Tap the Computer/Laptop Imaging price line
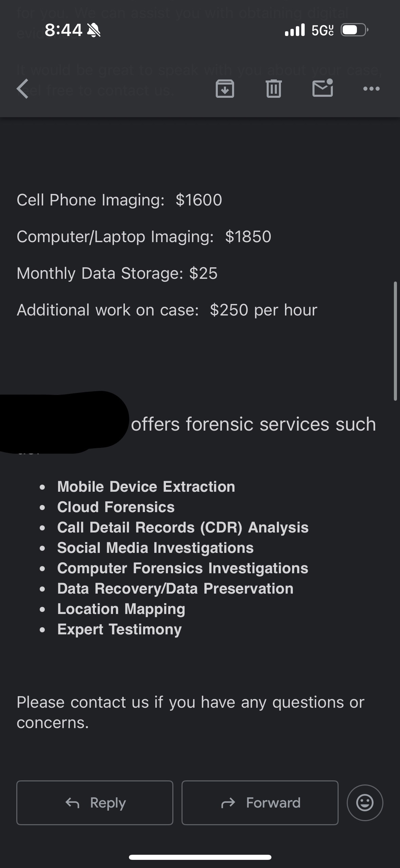The image size is (400, 868). tap(144, 237)
